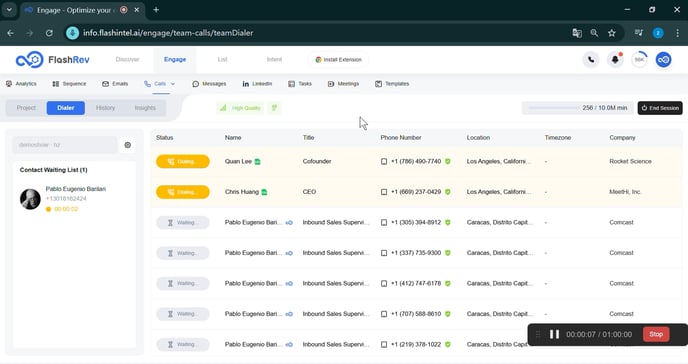Go to Meetings section
The width and height of the screenshot is (688, 364).
coord(343,84)
